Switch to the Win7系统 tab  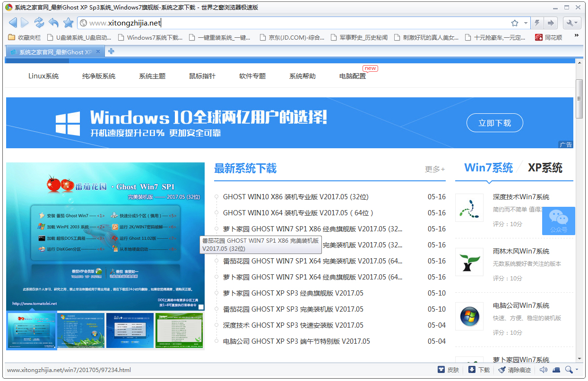(x=488, y=168)
